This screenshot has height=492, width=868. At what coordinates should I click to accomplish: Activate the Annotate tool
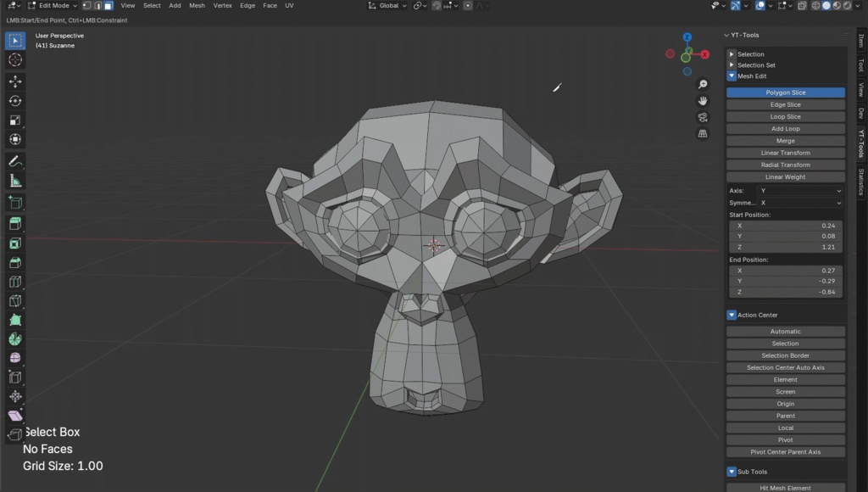[x=15, y=161]
